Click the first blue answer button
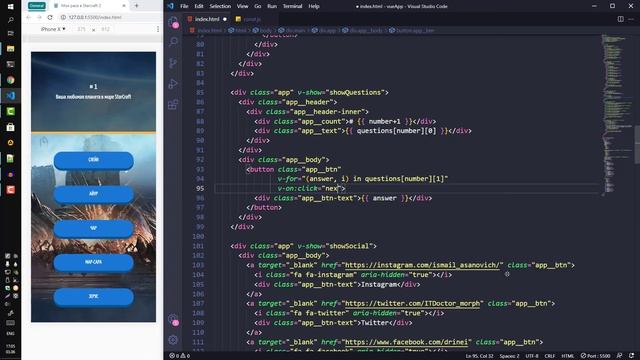Screen dimensions: 640x360 pos(93,160)
